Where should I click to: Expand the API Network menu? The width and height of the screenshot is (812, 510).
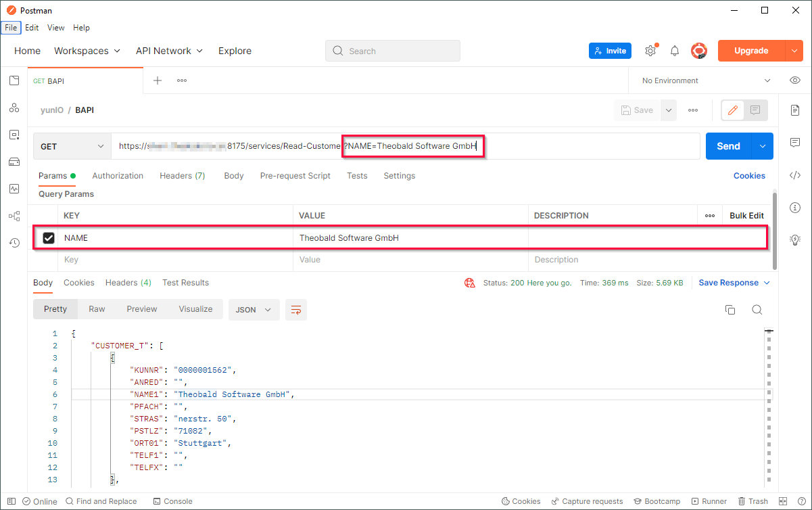pyautogui.click(x=169, y=51)
